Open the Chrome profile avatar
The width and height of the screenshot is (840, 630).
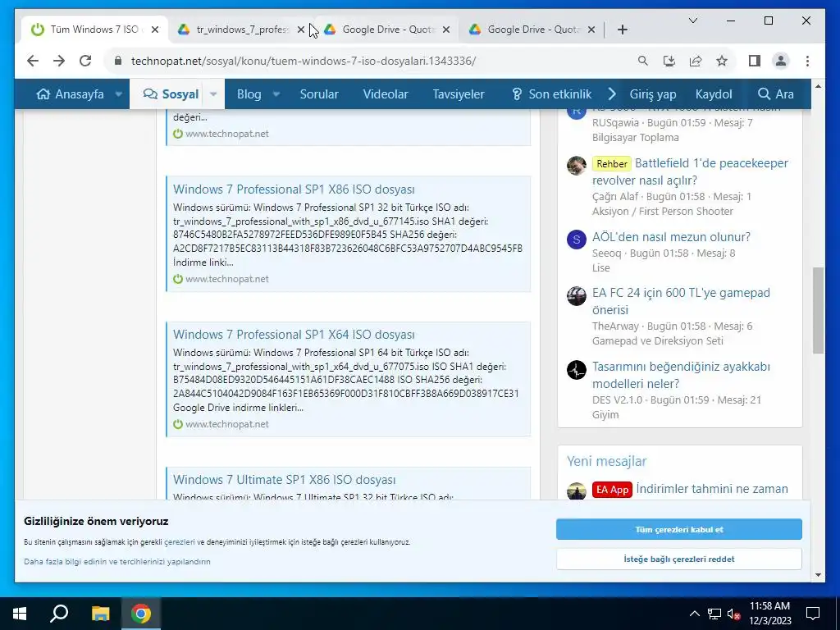pos(781,61)
